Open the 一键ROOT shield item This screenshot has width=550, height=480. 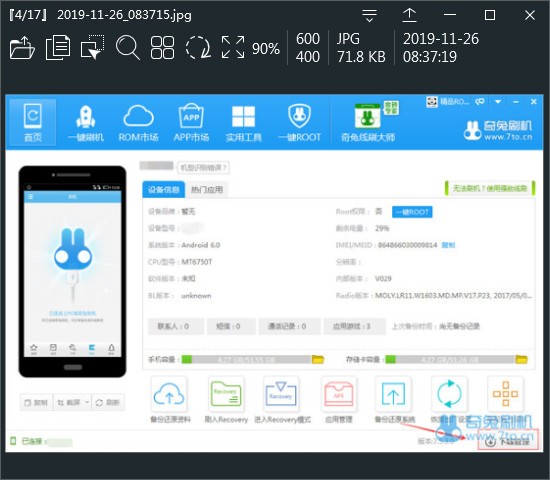click(300, 123)
